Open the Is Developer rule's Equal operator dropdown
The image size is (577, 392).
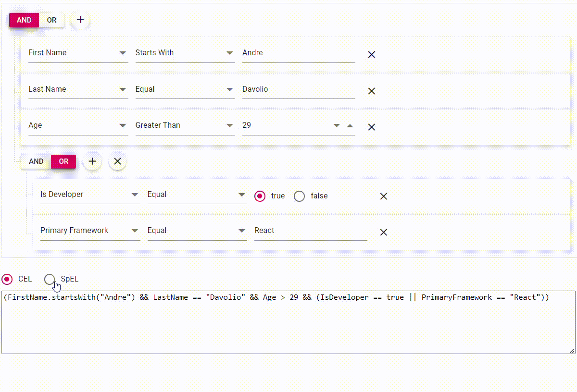(x=197, y=195)
